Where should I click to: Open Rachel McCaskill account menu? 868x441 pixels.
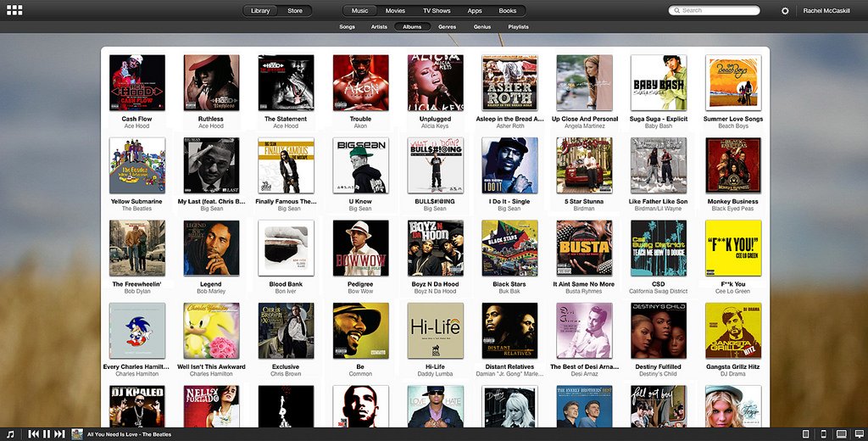click(826, 10)
